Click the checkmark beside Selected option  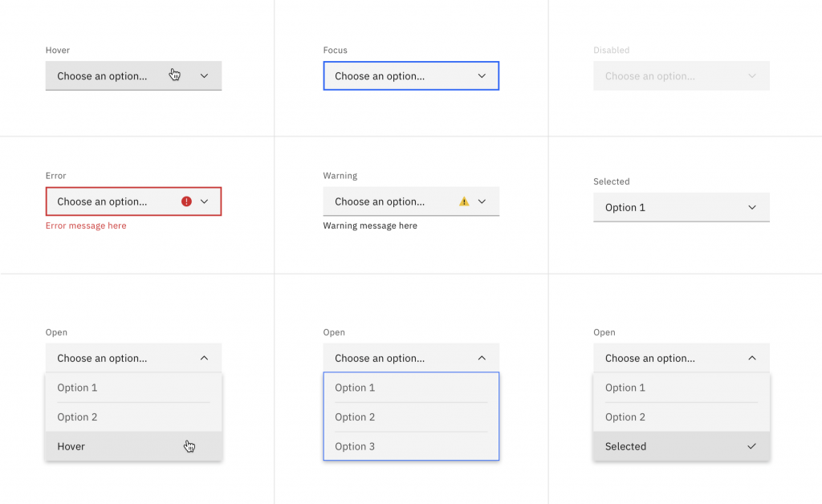[x=751, y=446]
